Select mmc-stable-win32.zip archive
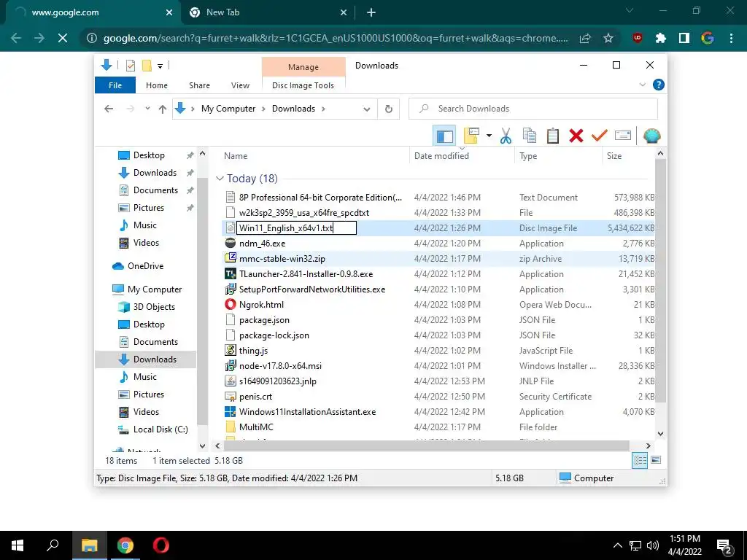The width and height of the screenshot is (747, 560). (282, 259)
